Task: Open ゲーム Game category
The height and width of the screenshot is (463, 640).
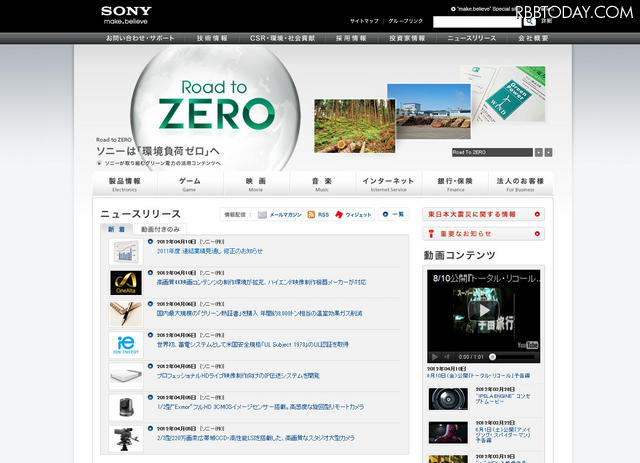Action: pos(189,184)
